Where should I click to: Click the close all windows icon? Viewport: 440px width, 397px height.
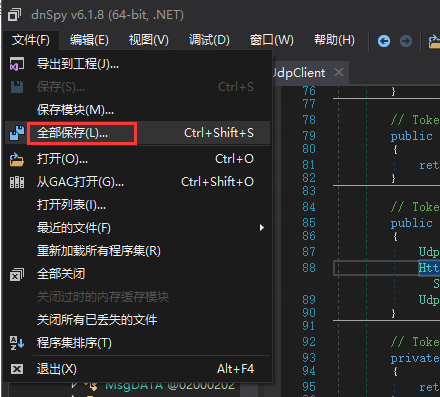click(x=17, y=274)
